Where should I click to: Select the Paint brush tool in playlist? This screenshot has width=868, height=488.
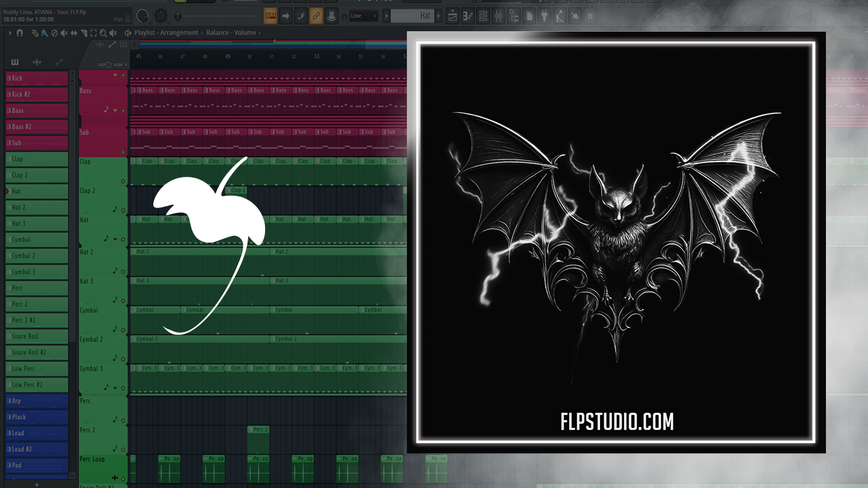click(x=45, y=33)
